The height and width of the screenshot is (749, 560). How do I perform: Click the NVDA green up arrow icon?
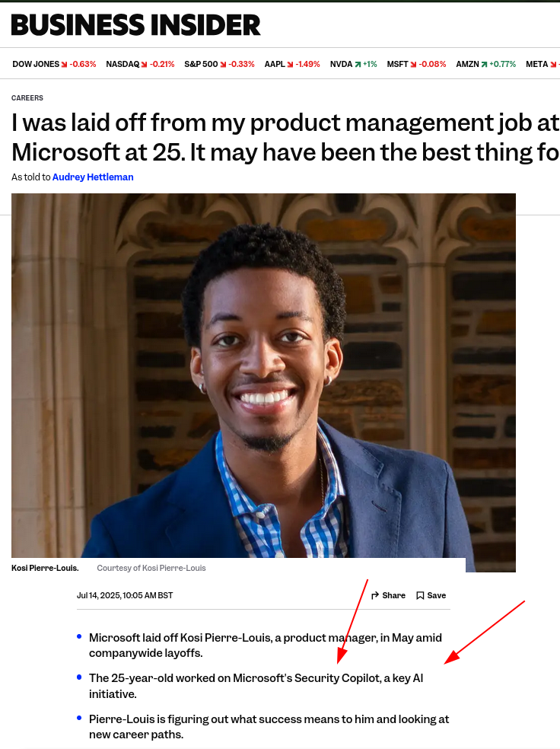pyautogui.click(x=358, y=65)
